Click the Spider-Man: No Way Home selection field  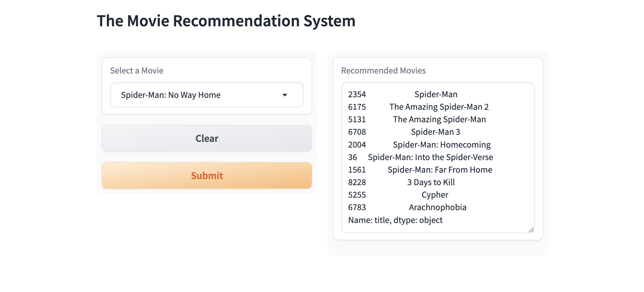pyautogui.click(x=207, y=95)
